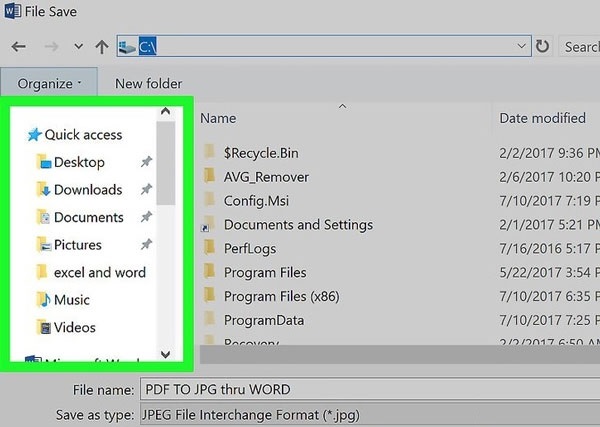Unpin Documents using its pin icon
Viewport: 600px width, 427px height.
coord(146,217)
